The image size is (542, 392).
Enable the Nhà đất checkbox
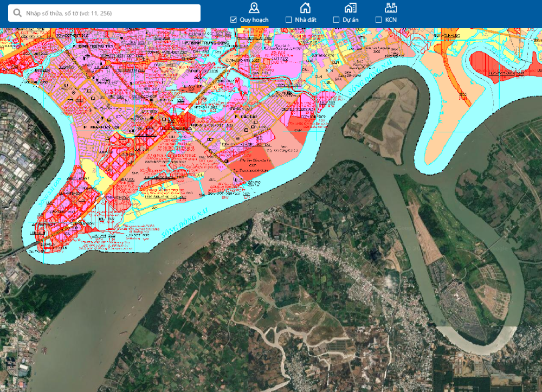click(x=289, y=20)
